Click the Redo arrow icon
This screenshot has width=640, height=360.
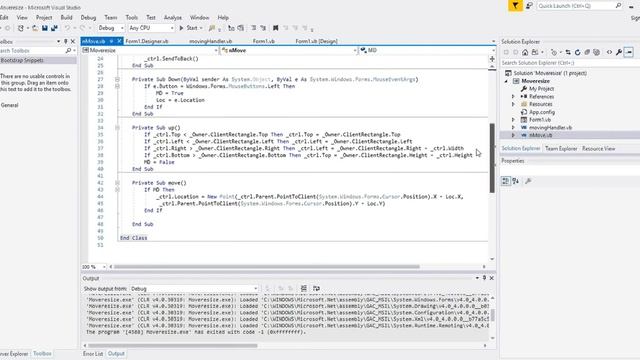[x=82, y=28]
